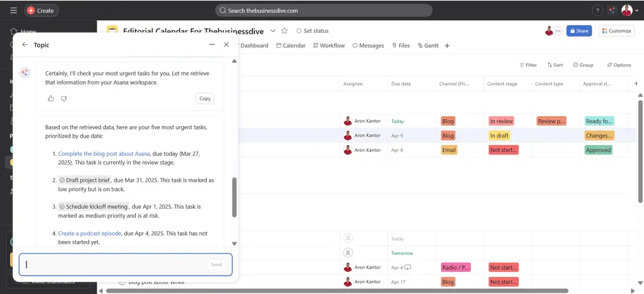
Task: Click the Content type column header
Action: pos(555,84)
